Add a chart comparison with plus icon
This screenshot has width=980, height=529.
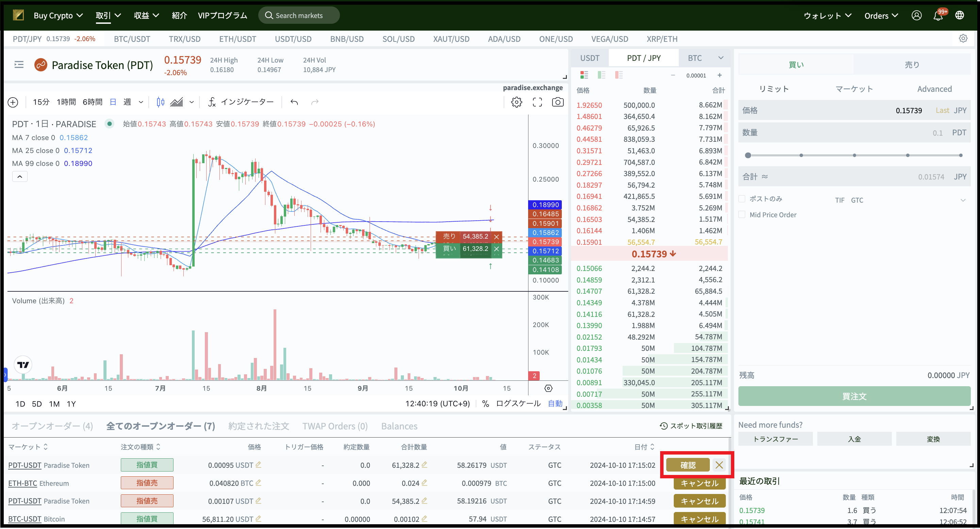click(x=13, y=102)
